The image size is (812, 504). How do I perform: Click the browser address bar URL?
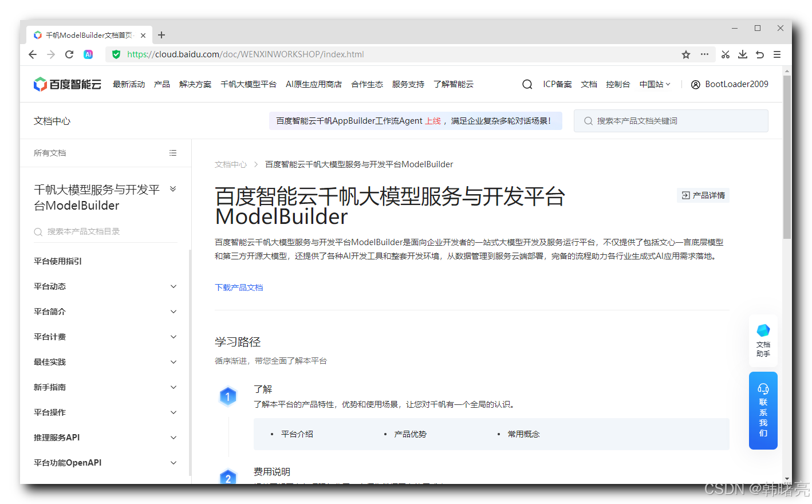(246, 54)
